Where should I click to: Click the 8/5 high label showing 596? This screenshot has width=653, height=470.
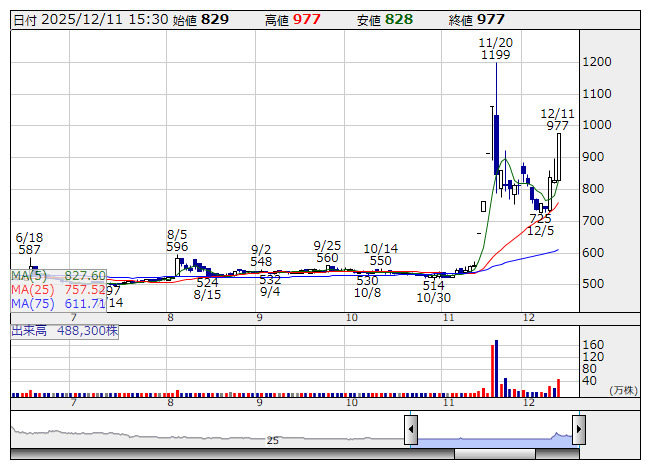pos(177,240)
